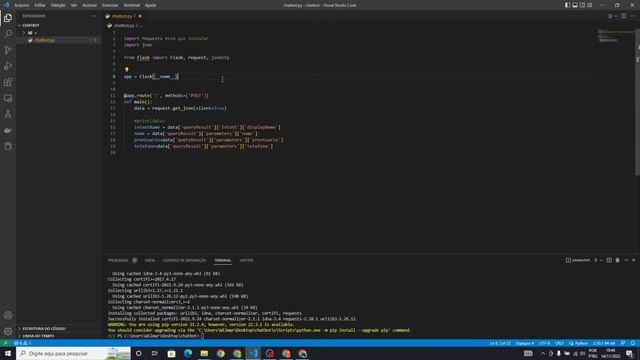This screenshot has width=640, height=360.
Task: Open the Docker whale view
Action: pyautogui.click(x=8, y=131)
